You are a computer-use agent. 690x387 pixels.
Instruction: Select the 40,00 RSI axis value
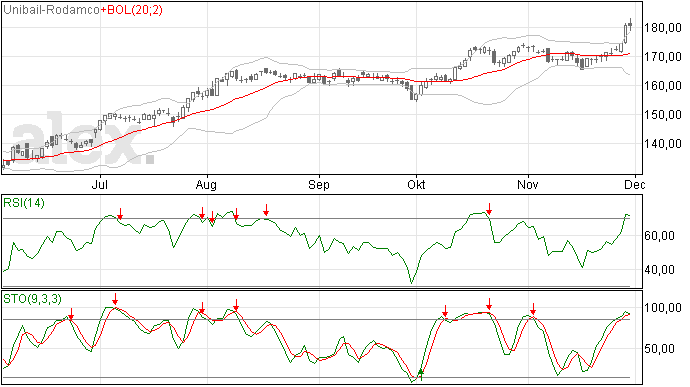[659, 270]
